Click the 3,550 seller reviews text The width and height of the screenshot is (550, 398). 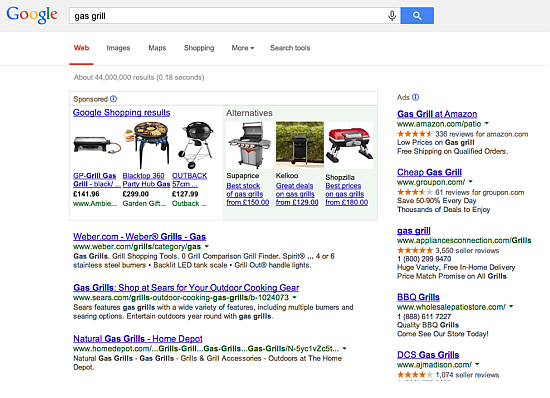(467, 251)
